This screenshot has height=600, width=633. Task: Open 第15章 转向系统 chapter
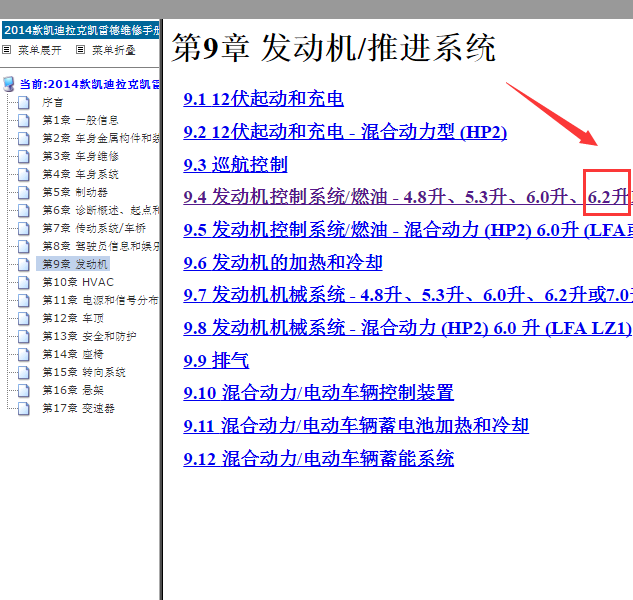point(84,372)
